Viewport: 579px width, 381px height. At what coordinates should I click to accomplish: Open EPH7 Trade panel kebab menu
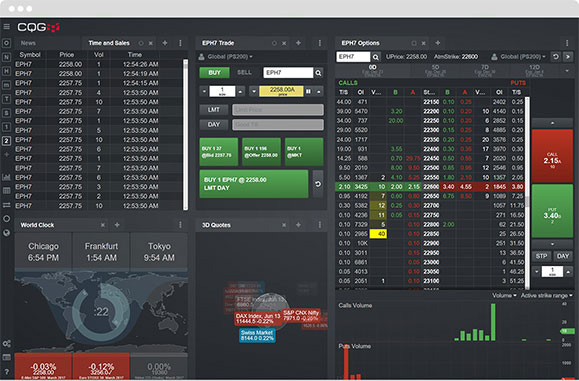(x=320, y=43)
